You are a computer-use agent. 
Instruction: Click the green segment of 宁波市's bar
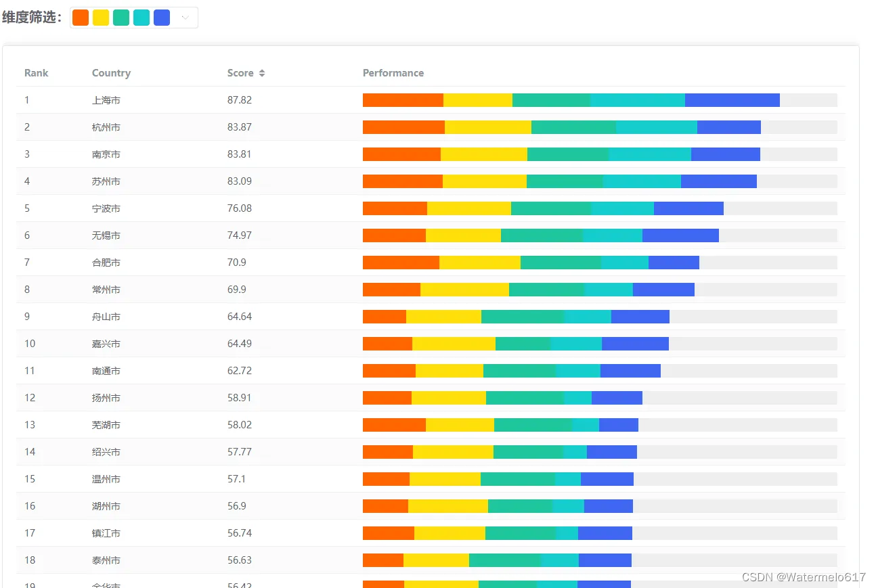[x=550, y=208]
